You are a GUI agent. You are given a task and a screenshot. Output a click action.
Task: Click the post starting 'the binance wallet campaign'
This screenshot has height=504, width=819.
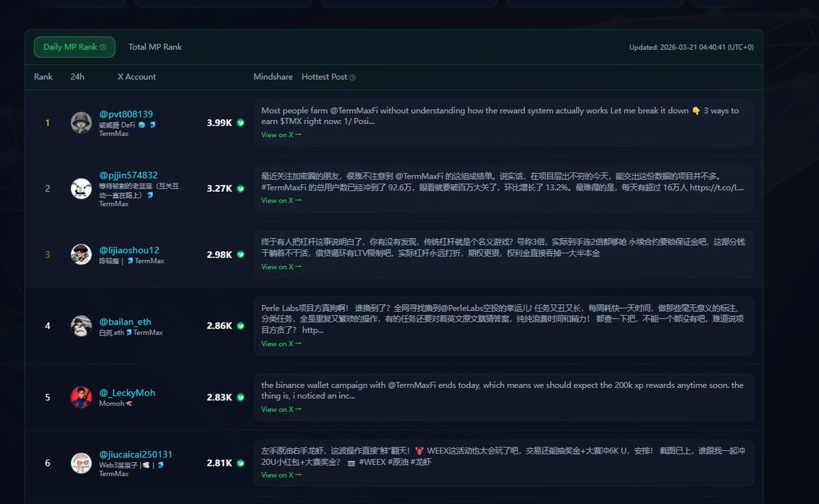(x=505, y=397)
